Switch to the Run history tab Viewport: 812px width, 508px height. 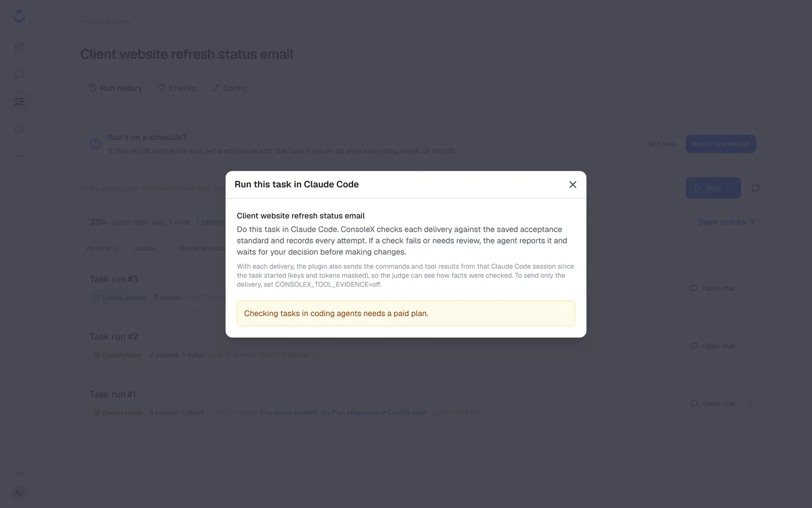coord(116,88)
